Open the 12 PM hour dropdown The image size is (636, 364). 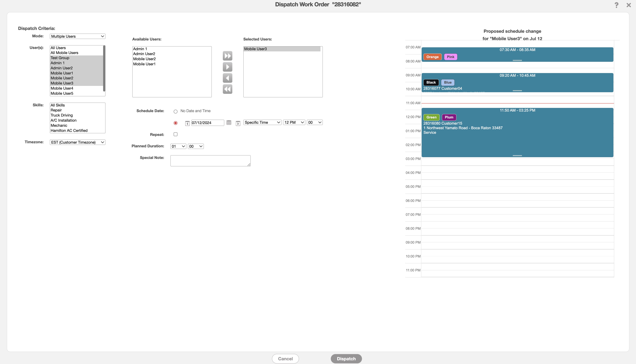[294, 122]
